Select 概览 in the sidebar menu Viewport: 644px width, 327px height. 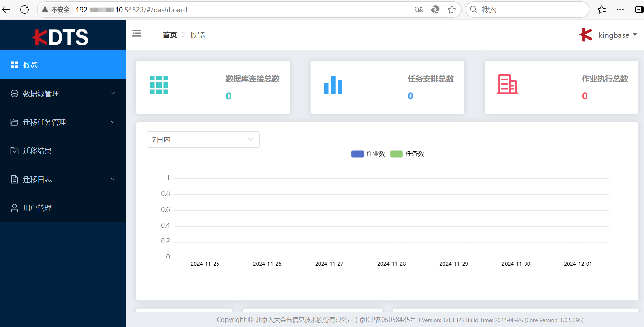(x=63, y=65)
